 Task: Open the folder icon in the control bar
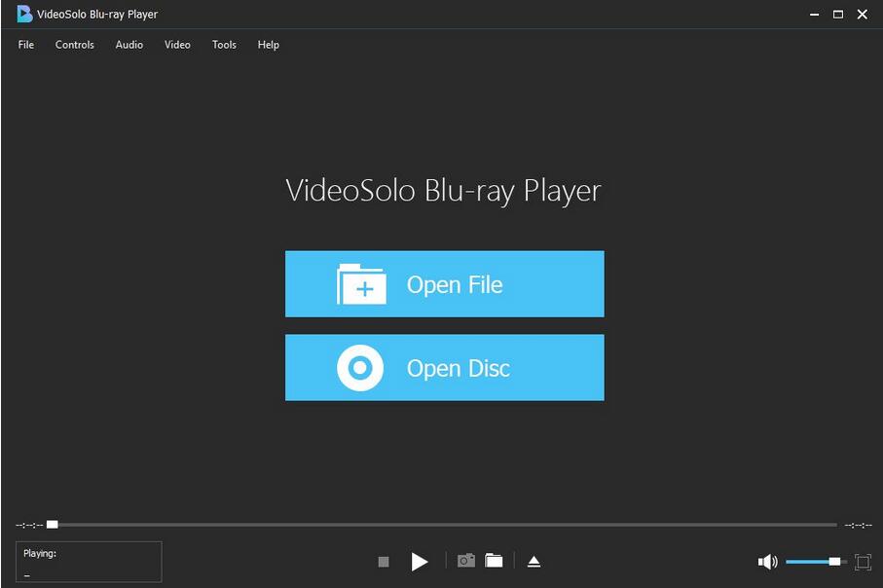pos(494,561)
